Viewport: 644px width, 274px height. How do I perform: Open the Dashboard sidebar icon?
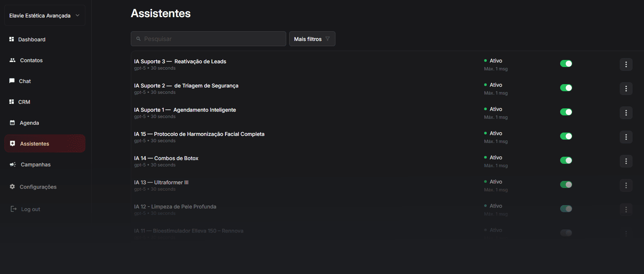coord(12,39)
